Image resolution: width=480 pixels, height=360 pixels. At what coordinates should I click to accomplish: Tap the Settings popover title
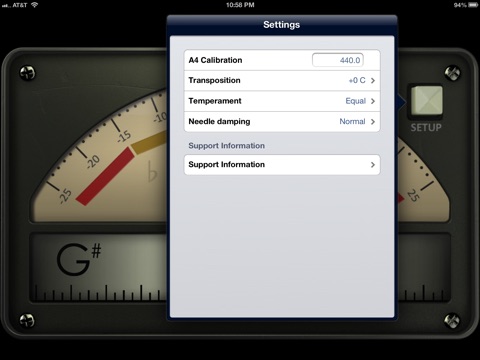click(x=282, y=25)
